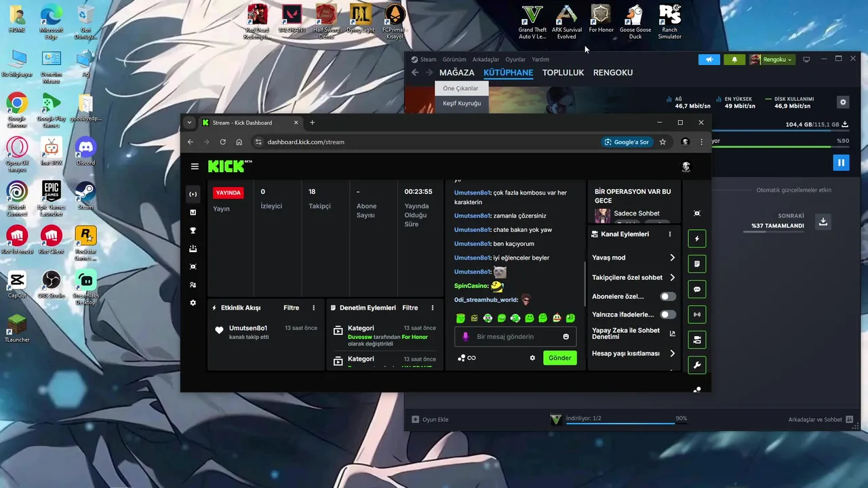Open OBS Studio desktop shortcut

(x=52, y=285)
